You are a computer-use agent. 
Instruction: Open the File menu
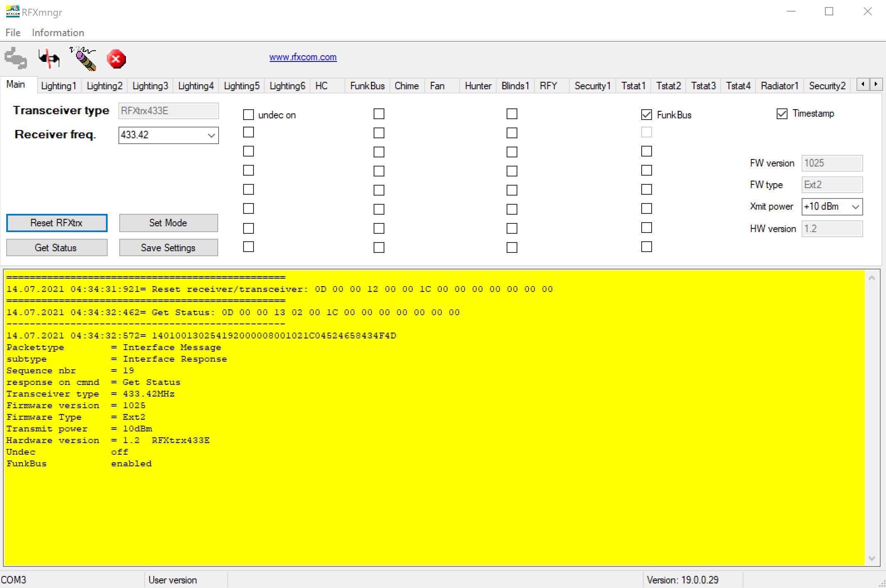click(x=13, y=32)
